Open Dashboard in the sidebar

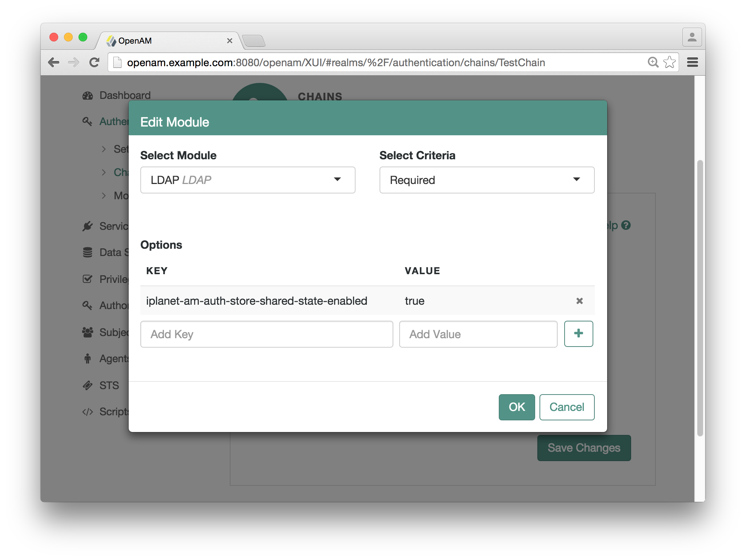(125, 95)
